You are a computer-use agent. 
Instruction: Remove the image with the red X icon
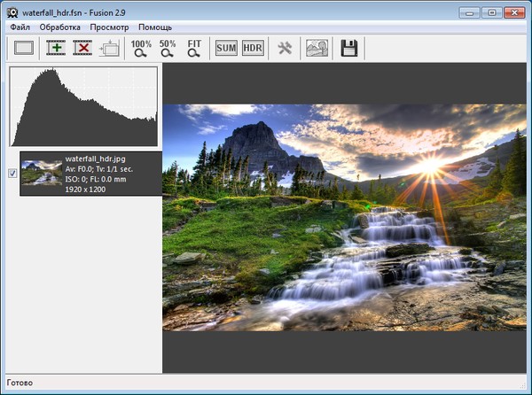[x=82, y=49]
